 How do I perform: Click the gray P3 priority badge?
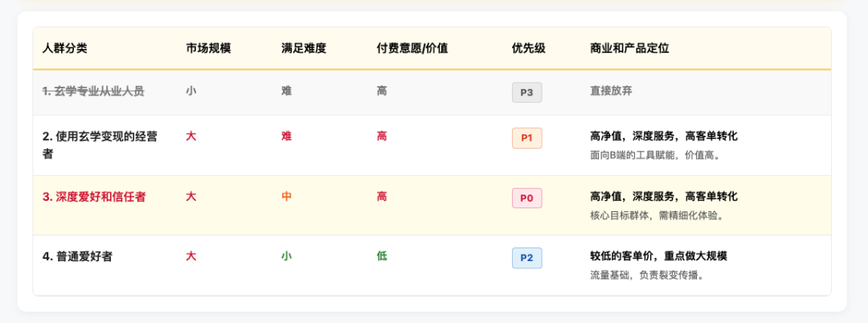click(x=526, y=92)
